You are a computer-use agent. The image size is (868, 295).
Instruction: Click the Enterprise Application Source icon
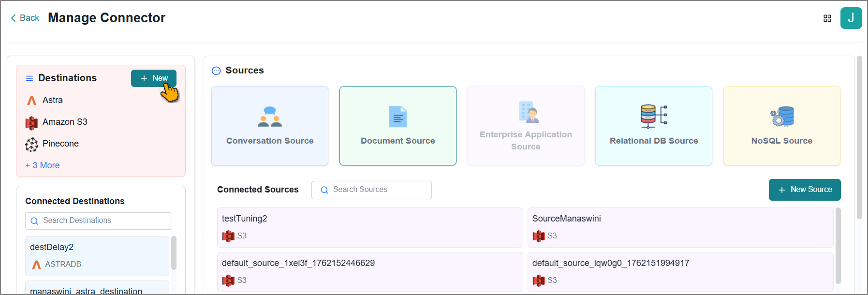tap(529, 112)
